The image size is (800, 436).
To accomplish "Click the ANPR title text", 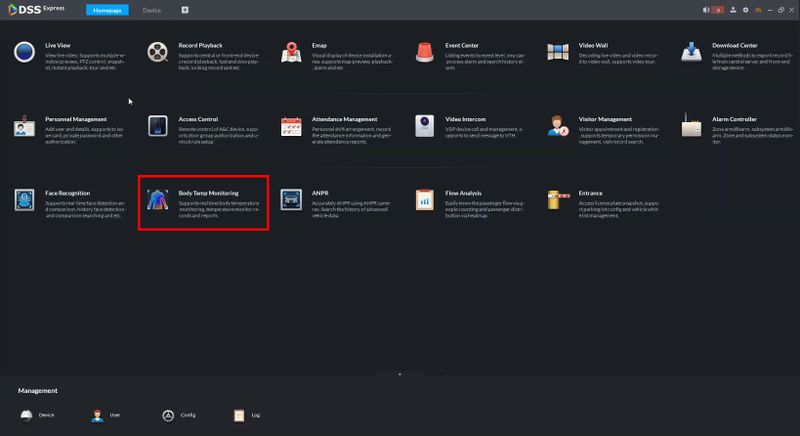I will coord(320,193).
